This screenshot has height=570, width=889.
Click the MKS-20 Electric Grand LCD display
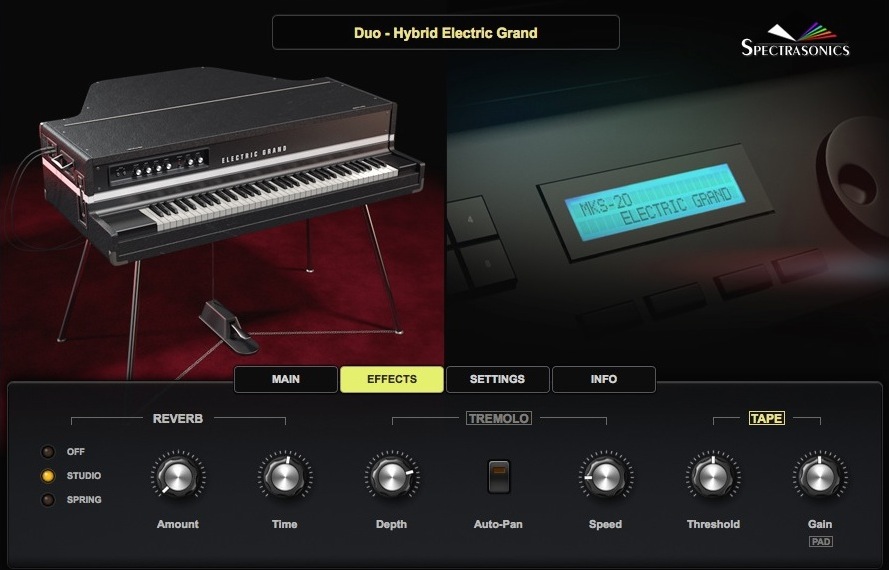[654, 202]
